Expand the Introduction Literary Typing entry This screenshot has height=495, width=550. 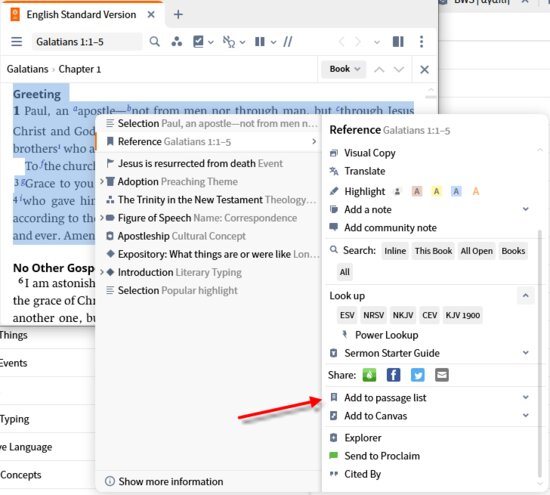pos(102,273)
